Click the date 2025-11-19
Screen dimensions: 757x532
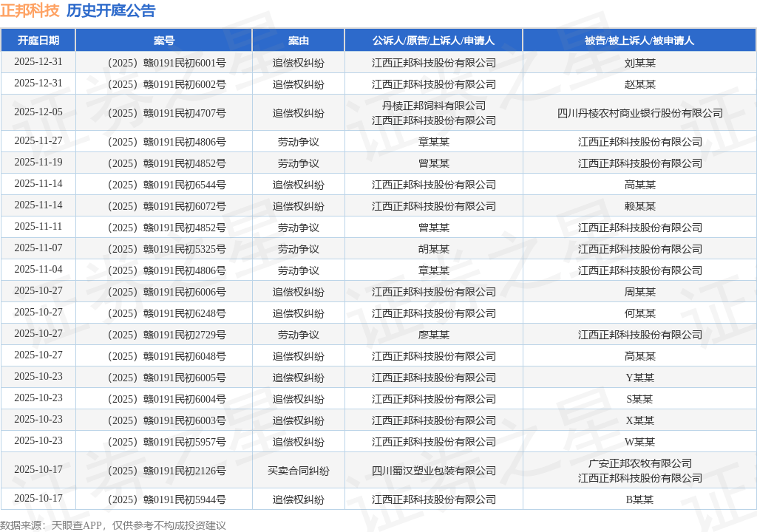[x=38, y=163]
